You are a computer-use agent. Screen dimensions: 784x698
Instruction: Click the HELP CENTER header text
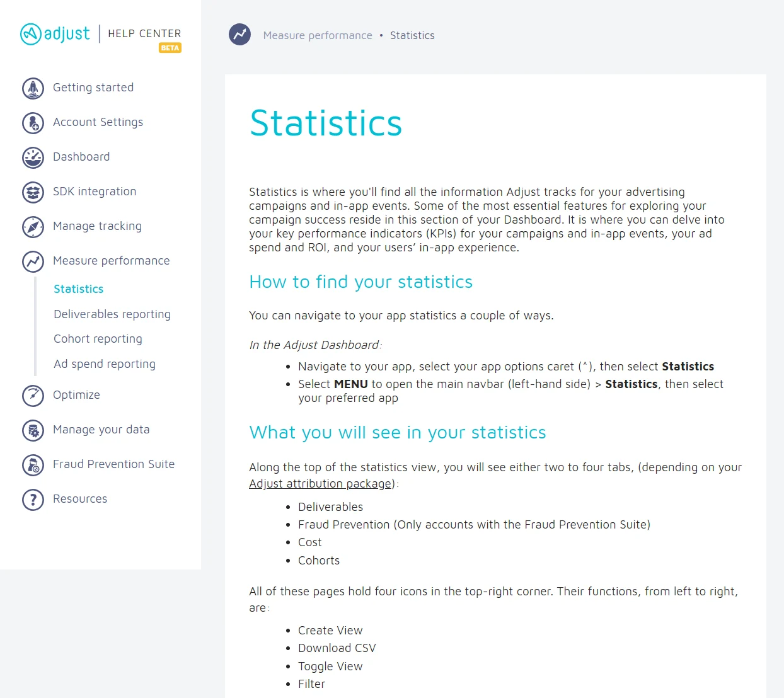[144, 33]
